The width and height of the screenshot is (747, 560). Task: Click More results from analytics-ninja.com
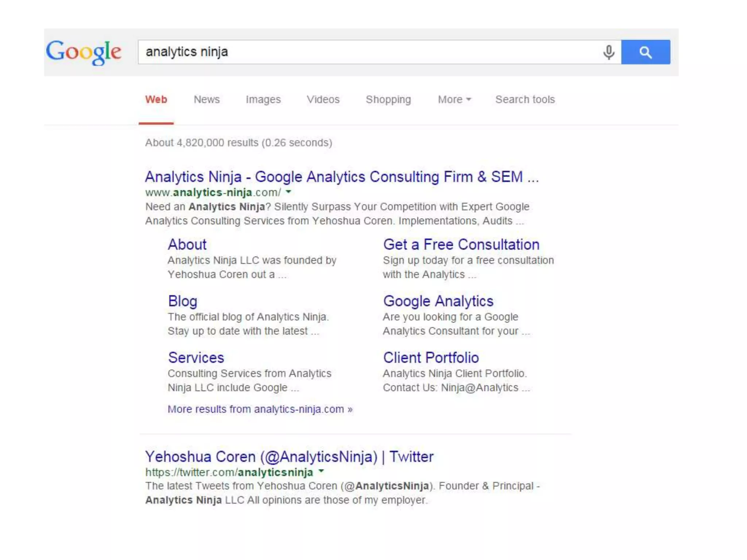(x=260, y=409)
